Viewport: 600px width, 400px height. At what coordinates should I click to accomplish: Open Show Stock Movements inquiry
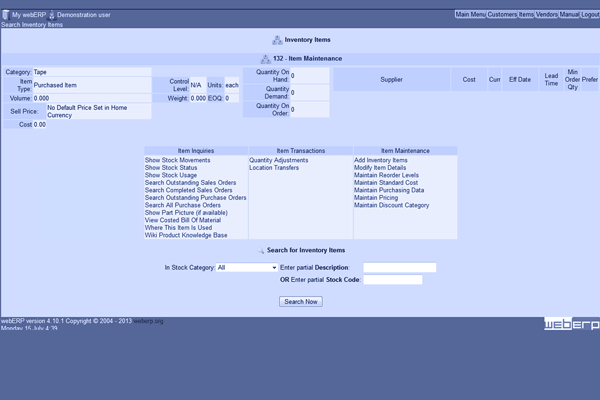178,160
